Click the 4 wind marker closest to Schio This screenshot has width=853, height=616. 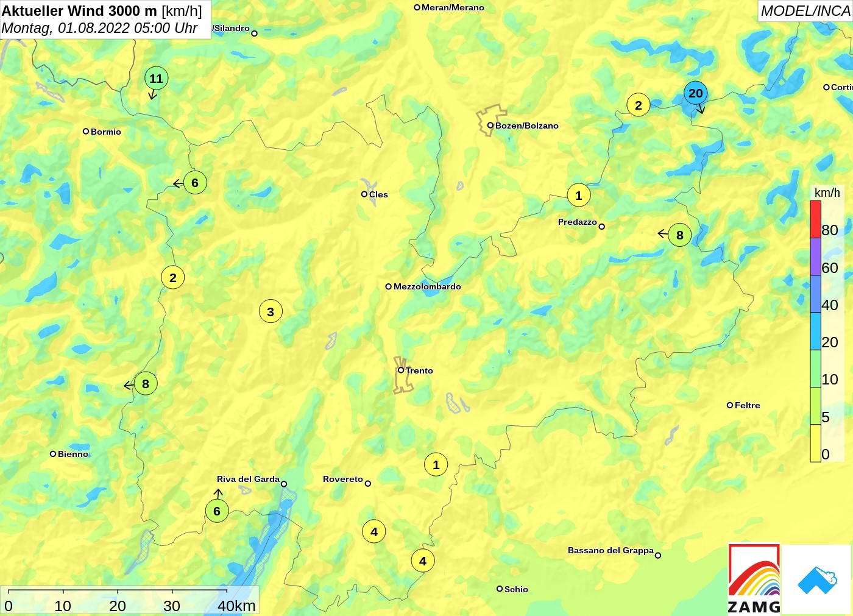click(423, 561)
